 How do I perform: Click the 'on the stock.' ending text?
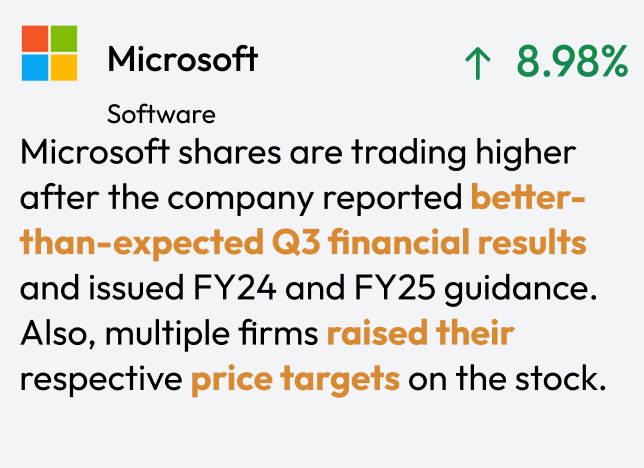pyautogui.click(x=508, y=380)
